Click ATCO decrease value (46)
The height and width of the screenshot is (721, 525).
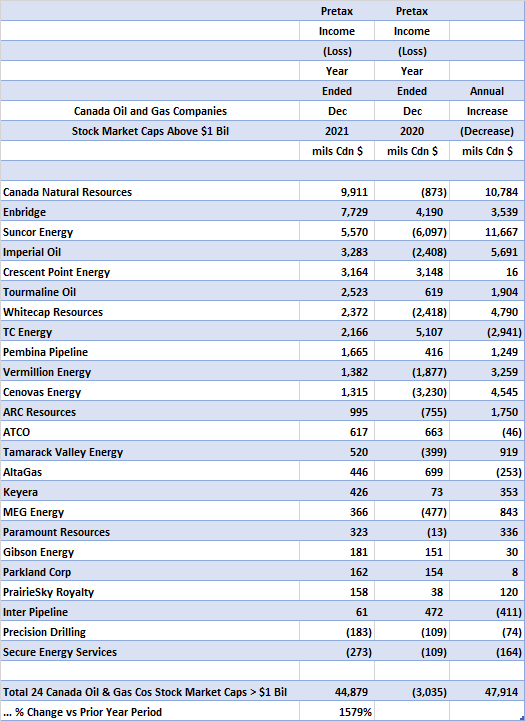[x=512, y=432]
